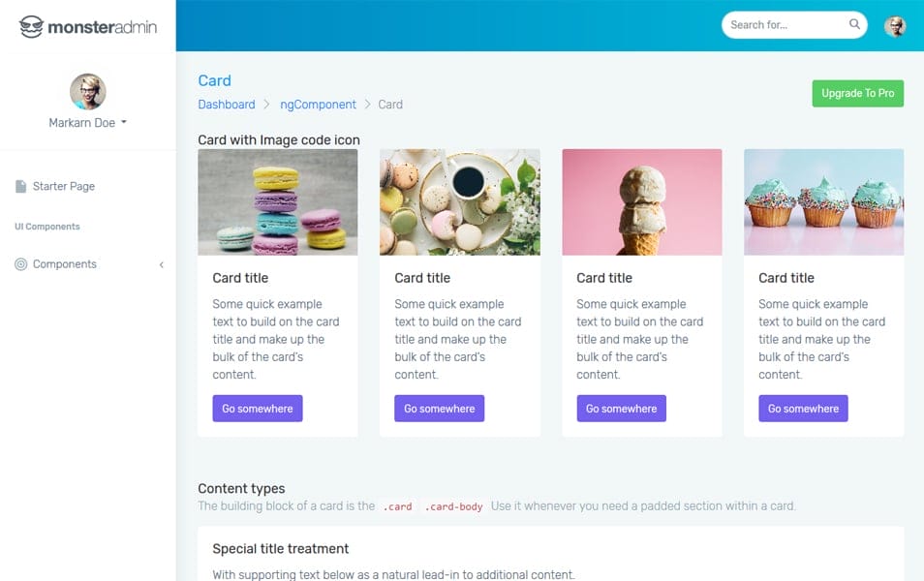Click the cupcakes card image
The height and width of the screenshot is (581, 924).
tap(823, 202)
